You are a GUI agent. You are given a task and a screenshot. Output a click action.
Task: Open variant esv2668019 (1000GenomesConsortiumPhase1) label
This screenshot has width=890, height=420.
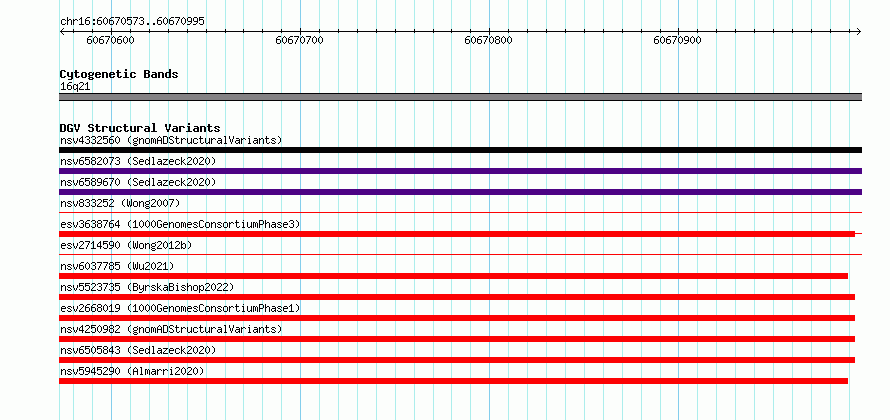point(180,308)
